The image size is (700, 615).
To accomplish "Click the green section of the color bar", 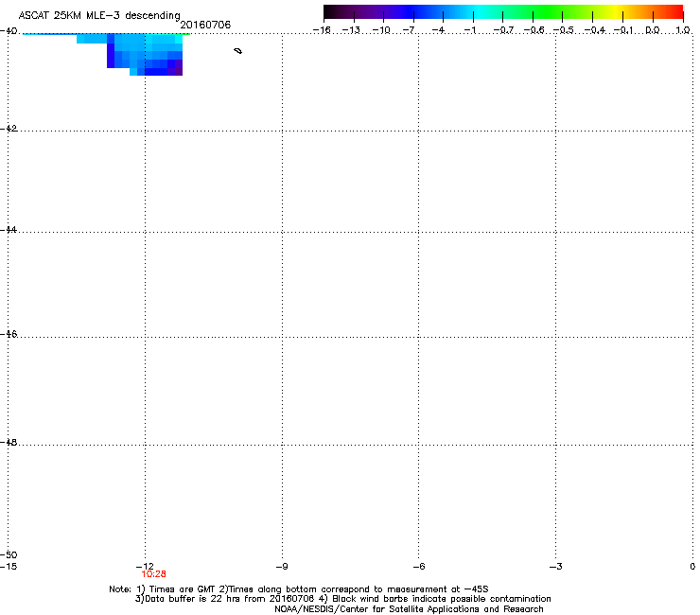I will pos(549,12).
